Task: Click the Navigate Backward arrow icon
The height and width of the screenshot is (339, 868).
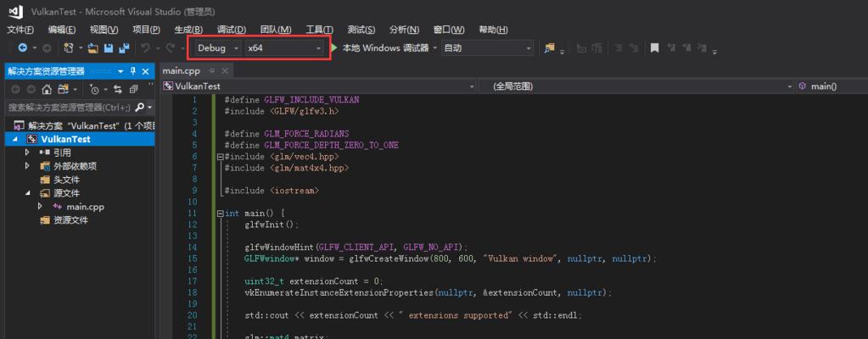Action: pos(23,48)
